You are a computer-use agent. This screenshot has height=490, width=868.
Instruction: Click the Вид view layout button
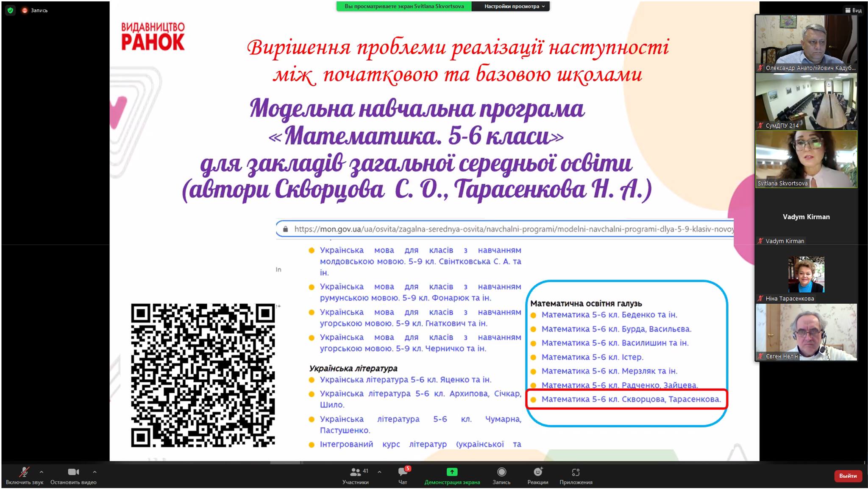853,10
